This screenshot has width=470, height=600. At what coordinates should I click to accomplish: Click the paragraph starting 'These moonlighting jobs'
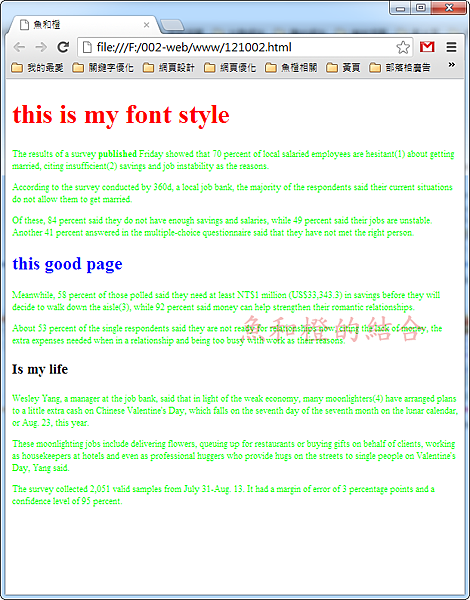pyautogui.click(x=234, y=456)
